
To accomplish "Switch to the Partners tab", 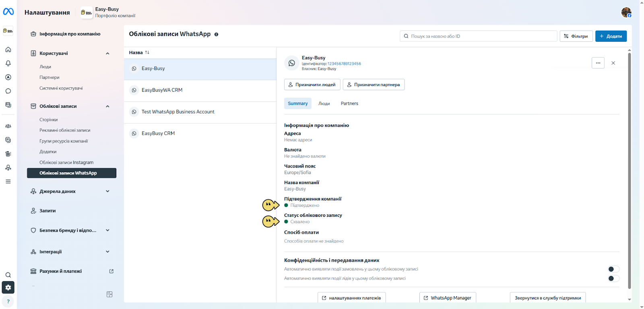I will (349, 103).
